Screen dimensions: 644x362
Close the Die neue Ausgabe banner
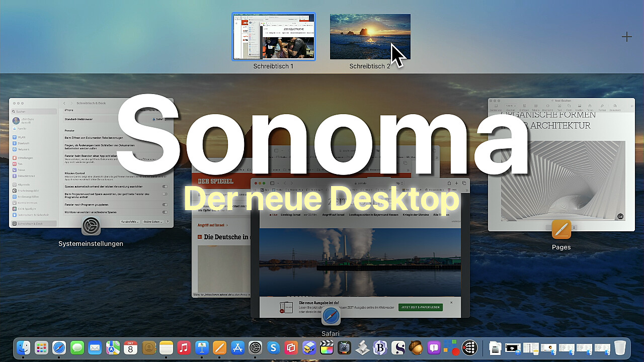tap(451, 302)
